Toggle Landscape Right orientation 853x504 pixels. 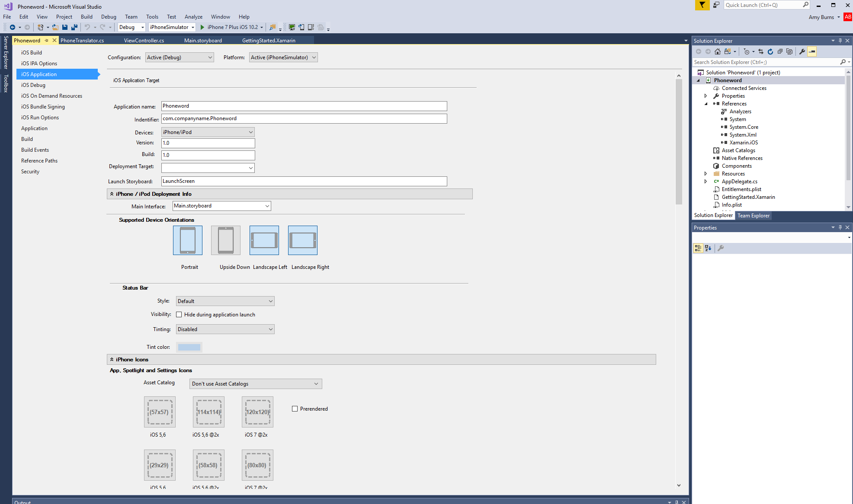[x=303, y=240]
